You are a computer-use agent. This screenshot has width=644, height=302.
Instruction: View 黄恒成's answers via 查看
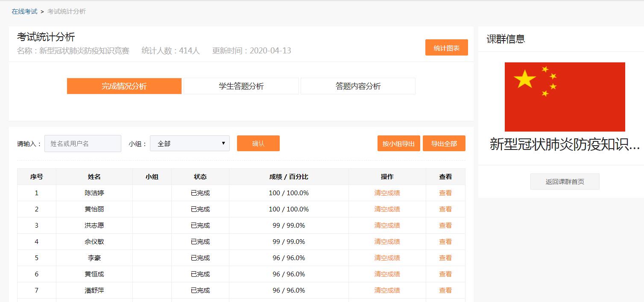pyautogui.click(x=445, y=274)
